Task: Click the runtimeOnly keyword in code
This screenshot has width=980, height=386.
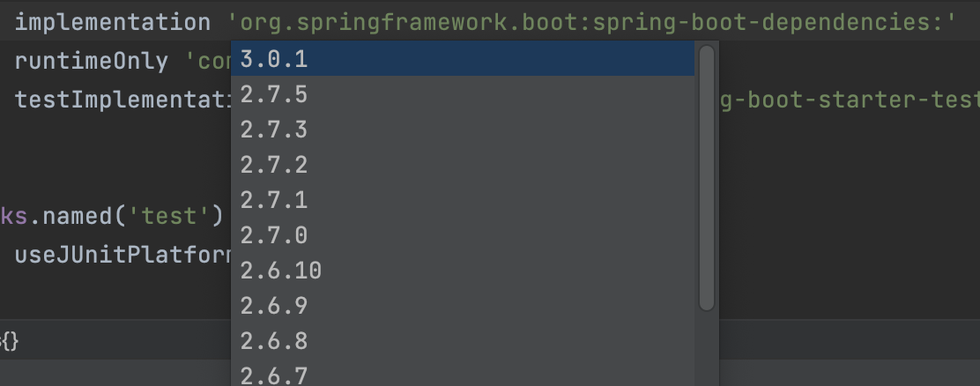Action: pos(91,62)
